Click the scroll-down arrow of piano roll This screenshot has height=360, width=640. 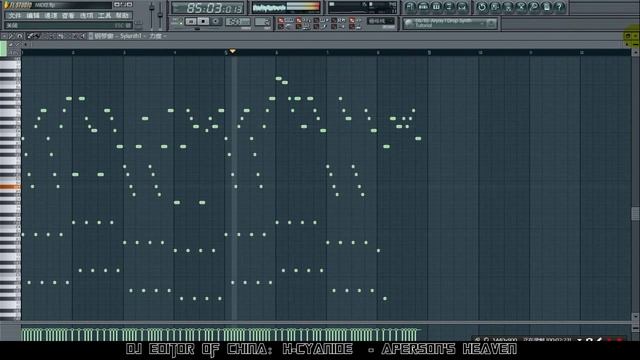coord(636,316)
